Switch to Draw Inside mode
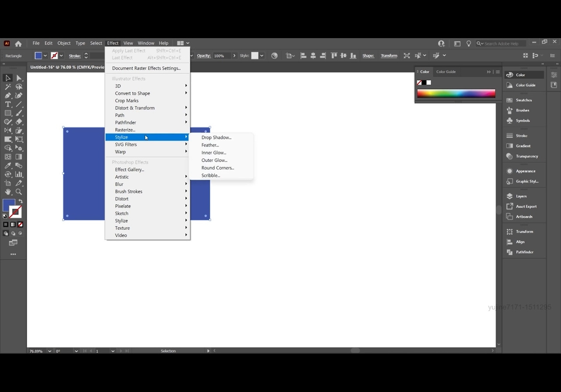This screenshot has width=561, height=392. 20,233
